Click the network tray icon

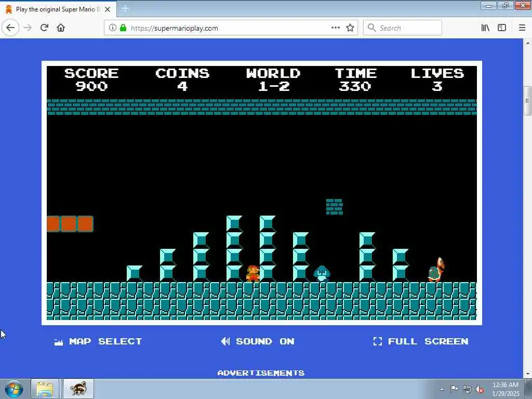(x=467, y=390)
